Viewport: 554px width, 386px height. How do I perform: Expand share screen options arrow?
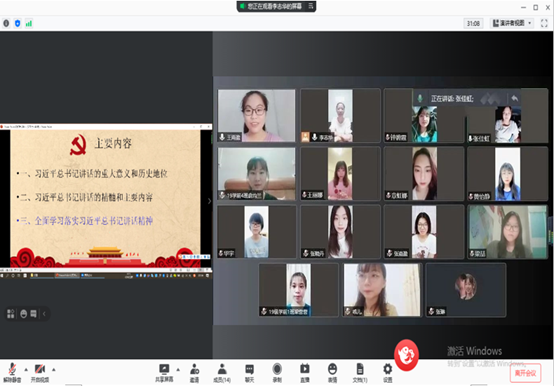(178, 370)
